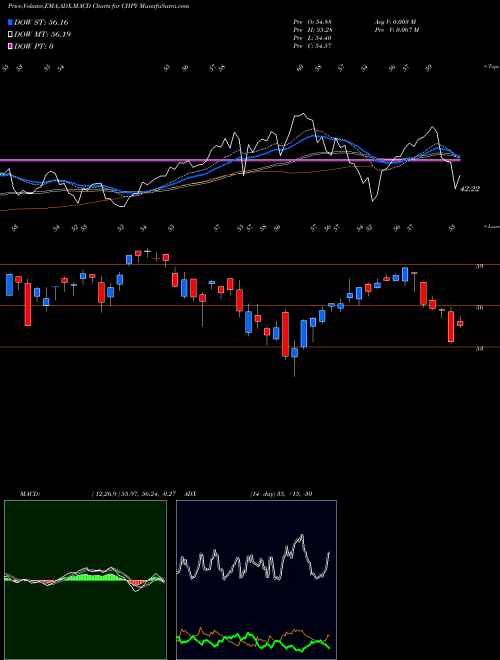Click the white DOW MT legend swatch

(10, 35)
